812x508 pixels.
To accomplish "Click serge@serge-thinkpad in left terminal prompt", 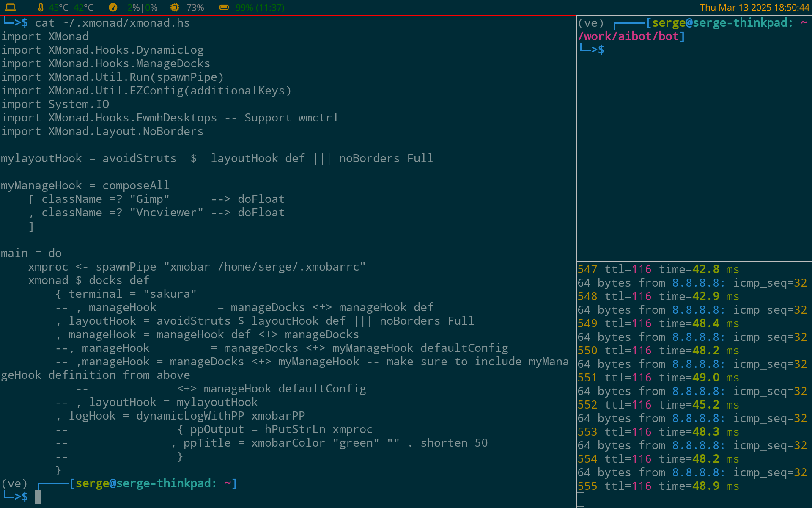I will pos(143,483).
